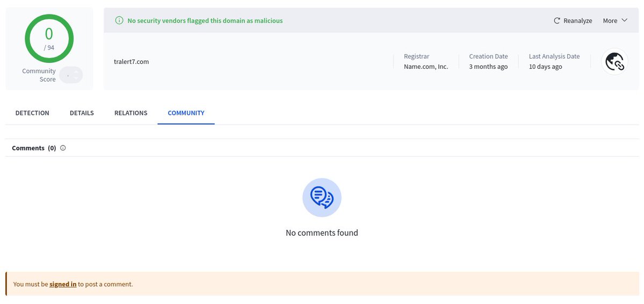
Task: Click the chat bubbles no-comments icon
Action: coord(322,198)
